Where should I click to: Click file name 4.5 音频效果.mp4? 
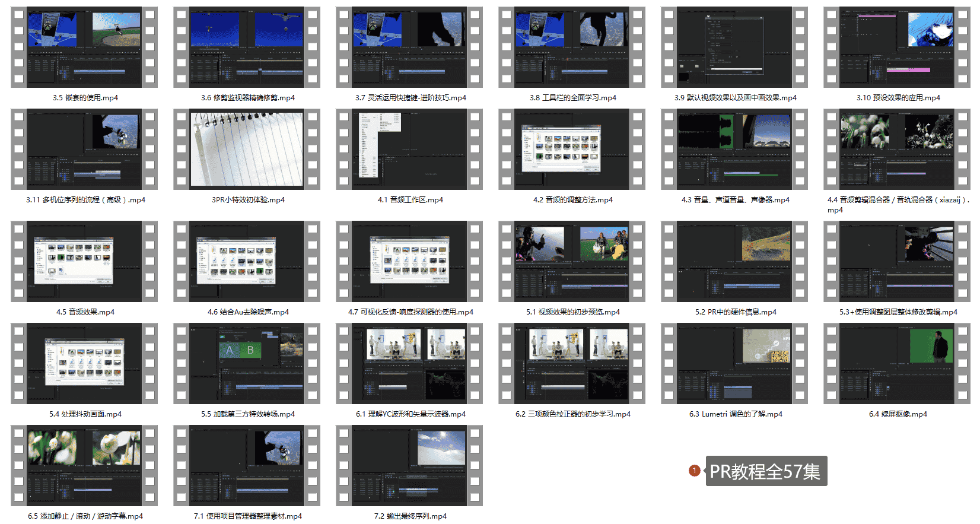tap(85, 312)
